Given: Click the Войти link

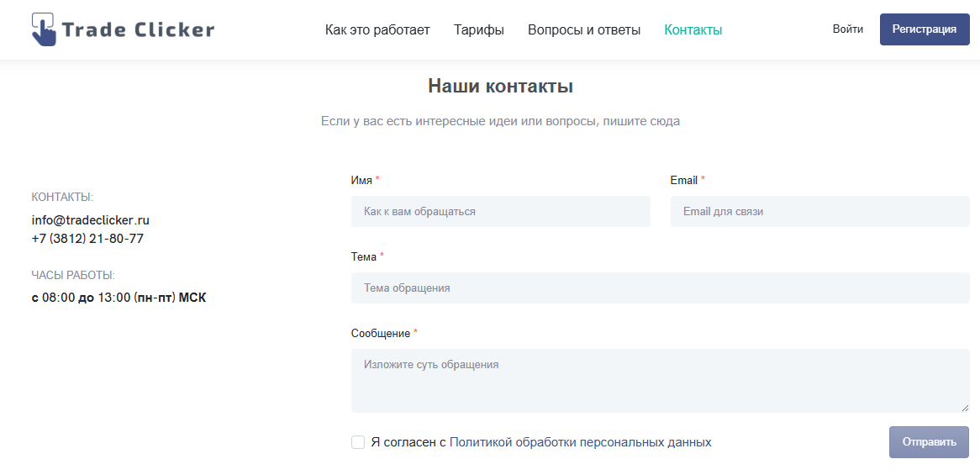Looking at the screenshot, I should click(x=847, y=29).
